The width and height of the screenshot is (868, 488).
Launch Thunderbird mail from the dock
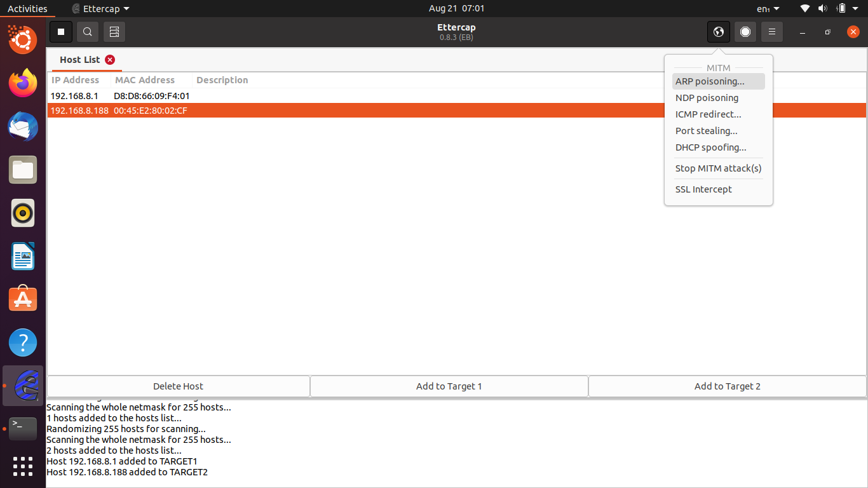point(23,126)
